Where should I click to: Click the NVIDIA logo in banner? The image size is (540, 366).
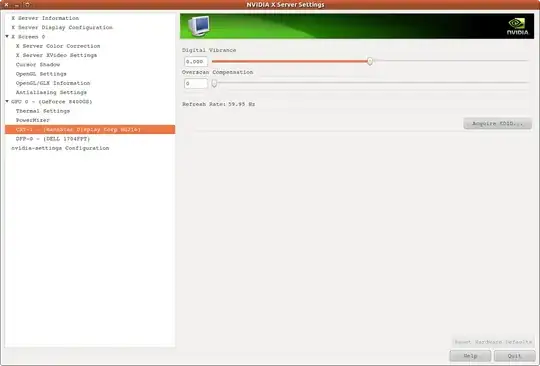point(517,26)
